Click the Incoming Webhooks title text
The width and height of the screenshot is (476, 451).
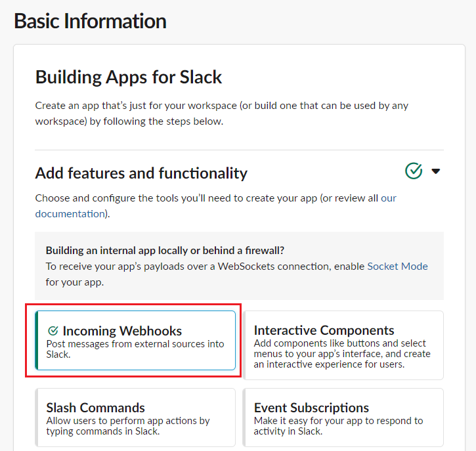coord(122,331)
